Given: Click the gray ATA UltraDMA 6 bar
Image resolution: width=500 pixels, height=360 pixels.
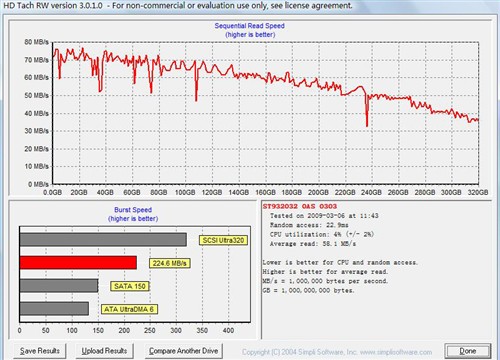Looking at the screenshot, I should pyautogui.click(x=54, y=309).
